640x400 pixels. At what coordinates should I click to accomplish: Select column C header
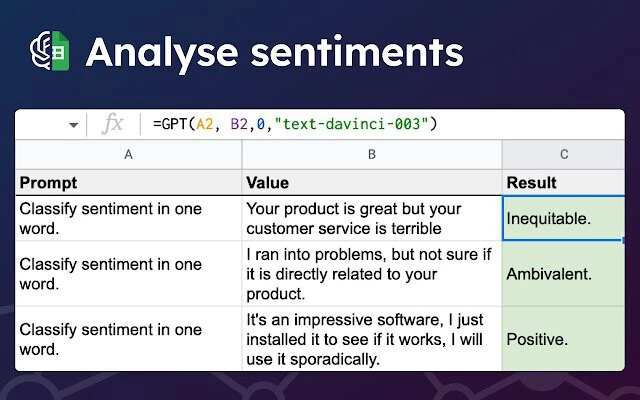pyautogui.click(x=564, y=154)
